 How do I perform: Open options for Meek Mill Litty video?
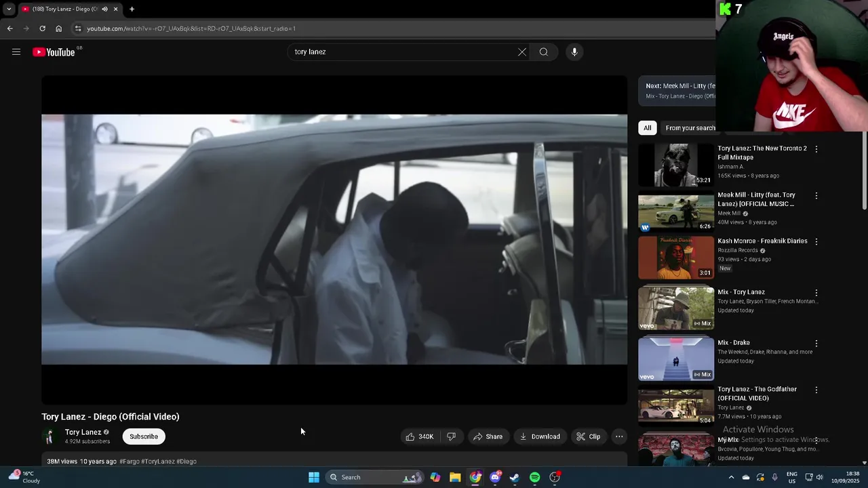[816, 196]
